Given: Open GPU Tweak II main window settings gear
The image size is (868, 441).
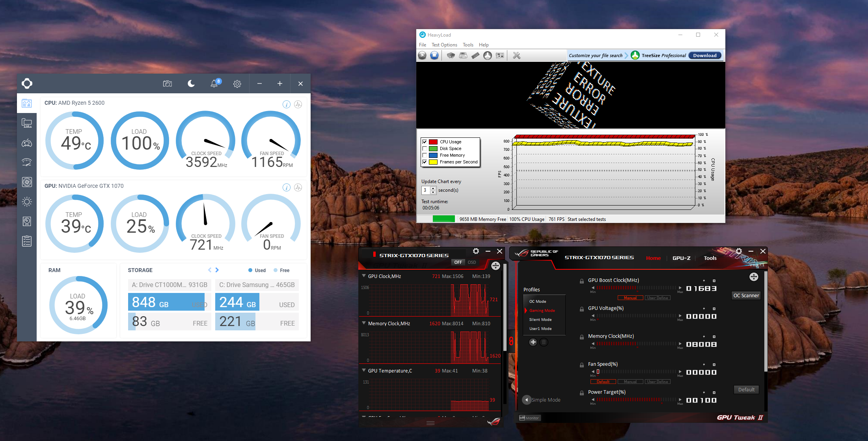Looking at the screenshot, I should pos(739,251).
